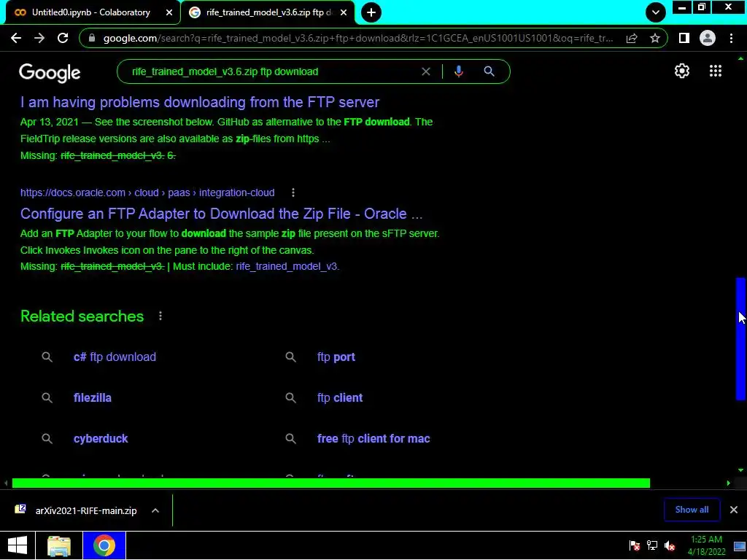Click the address bar URL
Viewport: 747px width, 560px height.
point(358,38)
